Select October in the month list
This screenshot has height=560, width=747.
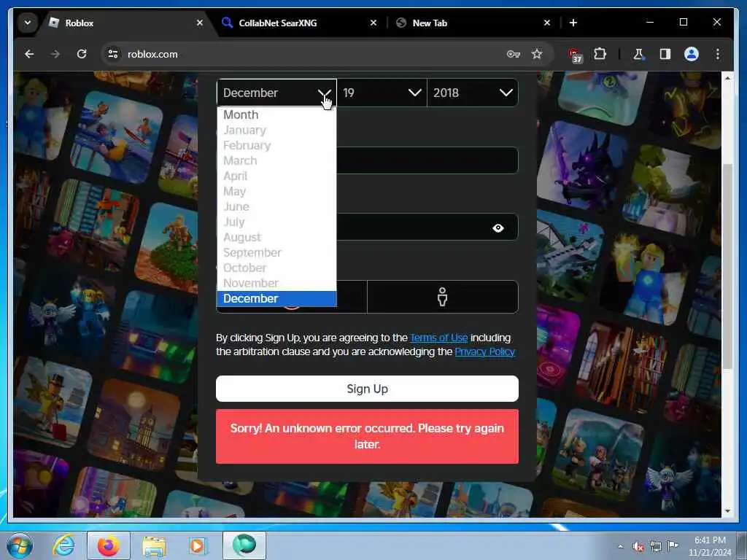pyautogui.click(x=276, y=268)
